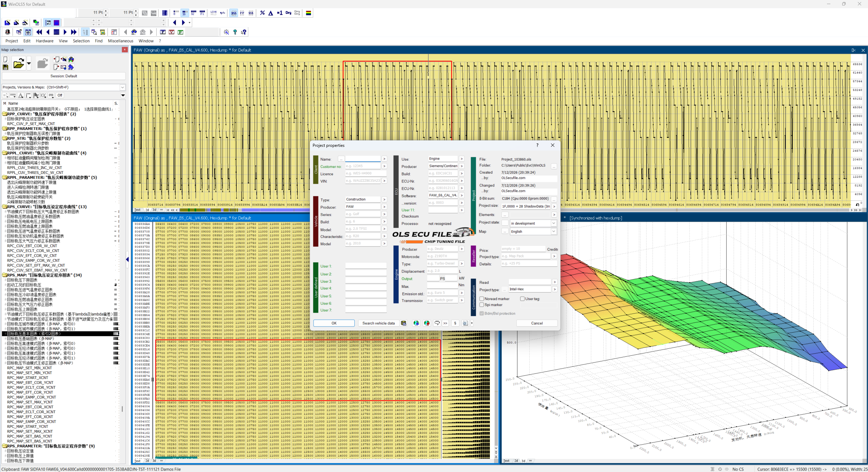Open the Project state dropdown

pyautogui.click(x=533, y=223)
